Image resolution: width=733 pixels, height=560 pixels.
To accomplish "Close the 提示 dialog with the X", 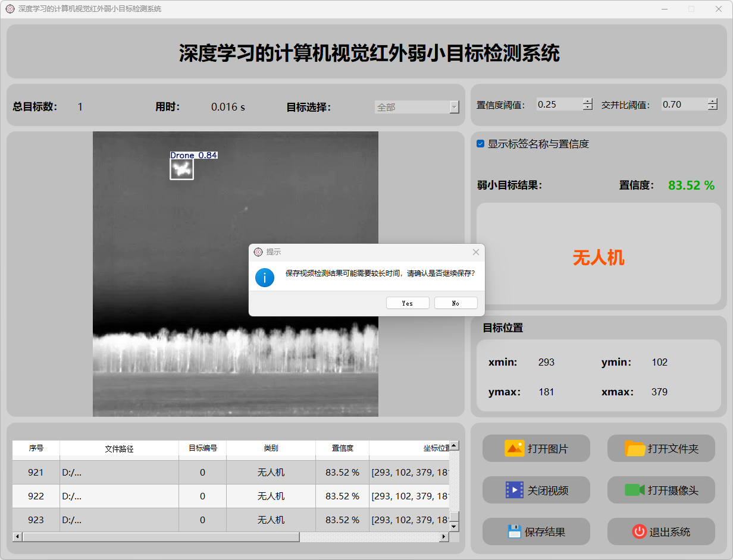I will coord(475,252).
